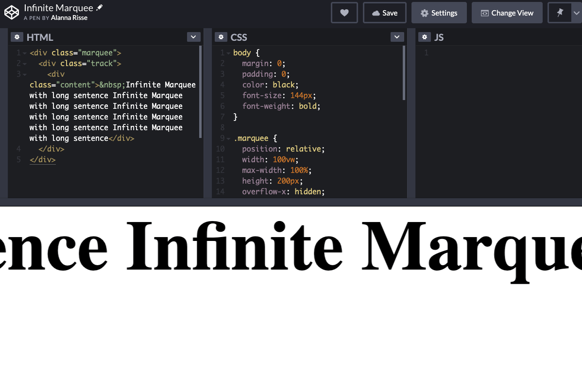
Task: Open the JS editor gear settings
Action: pyautogui.click(x=425, y=37)
